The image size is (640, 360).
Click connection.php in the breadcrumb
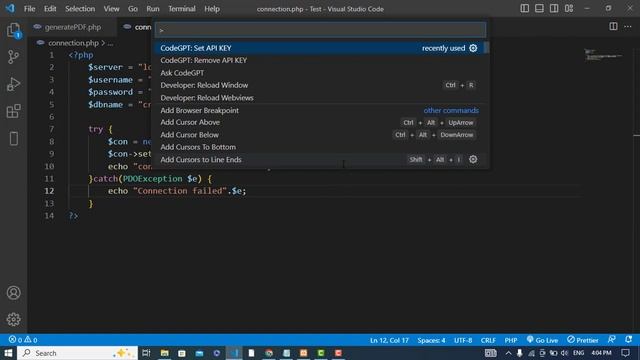click(x=73, y=43)
